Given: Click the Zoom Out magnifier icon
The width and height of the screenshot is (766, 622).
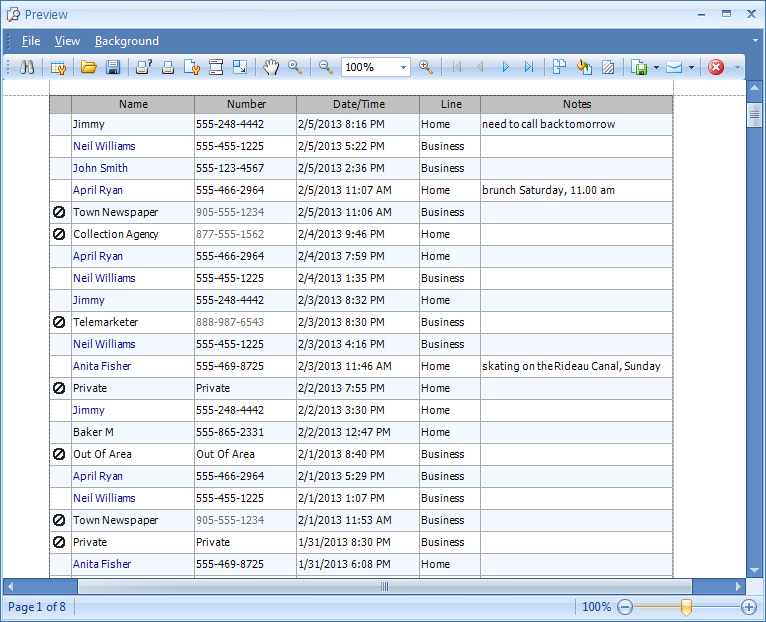Looking at the screenshot, I should [x=326, y=67].
